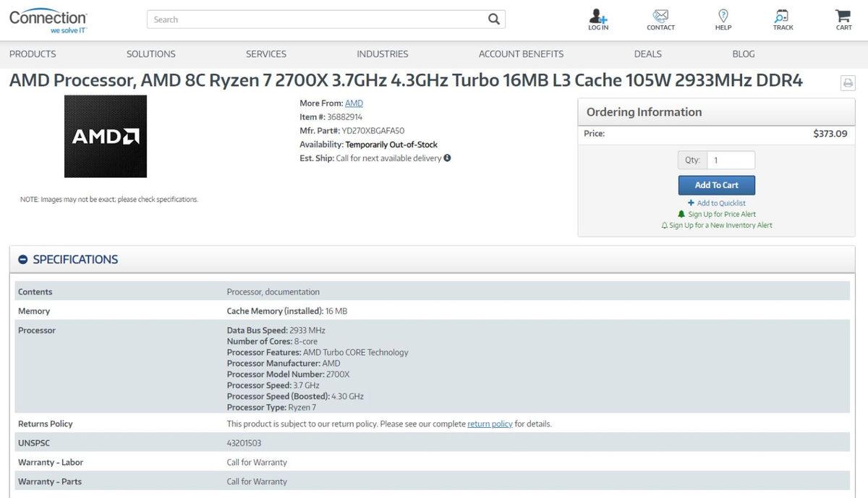Viewport: 868px width, 498px height.
Task: Click the Connection home logo
Action: click(47, 18)
